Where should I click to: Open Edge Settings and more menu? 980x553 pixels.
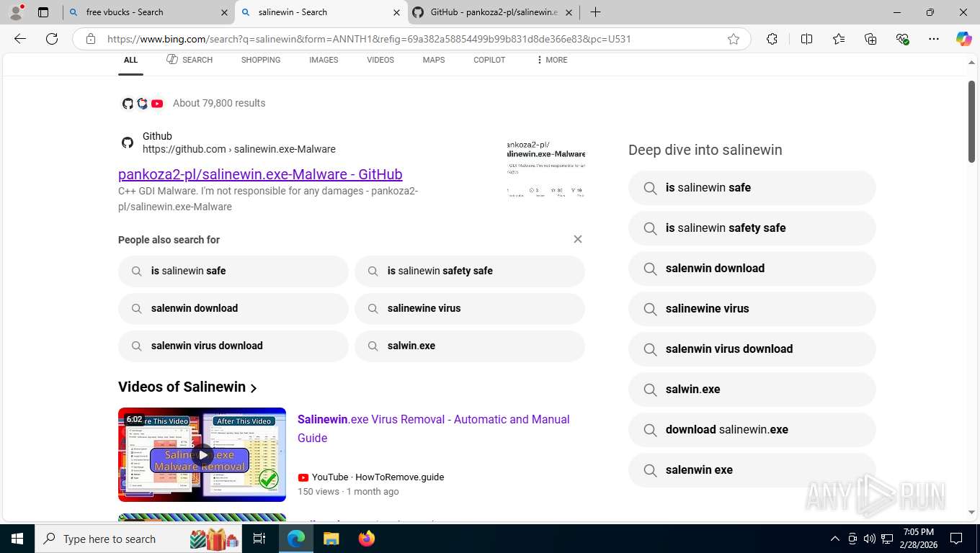[934, 39]
